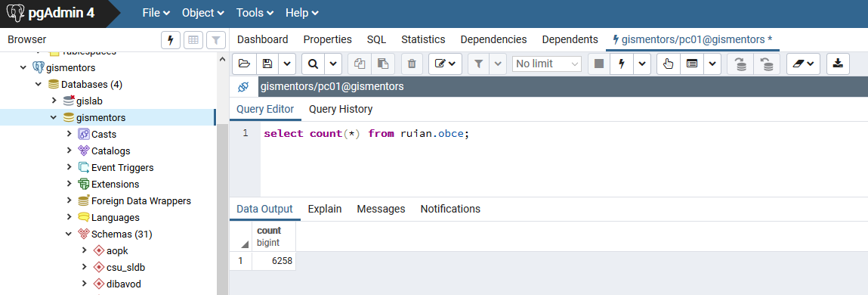The height and width of the screenshot is (295, 868).
Task: Click the Rollback database icon
Action: click(x=767, y=64)
